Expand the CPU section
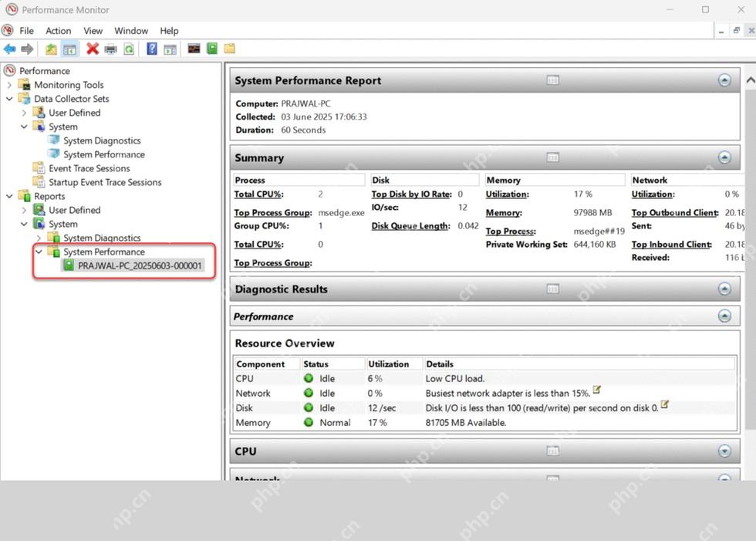The image size is (756, 541). 724,451
